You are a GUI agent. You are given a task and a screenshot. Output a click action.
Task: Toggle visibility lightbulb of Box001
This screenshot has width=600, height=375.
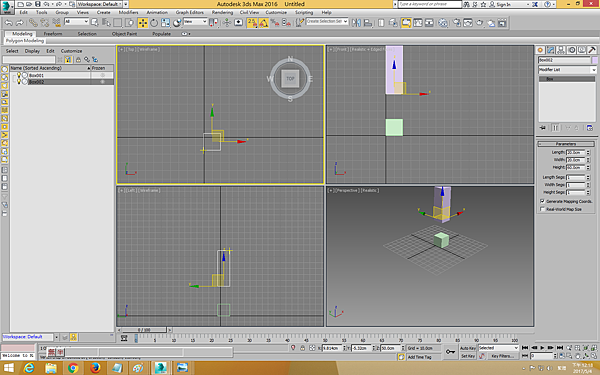[19, 75]
